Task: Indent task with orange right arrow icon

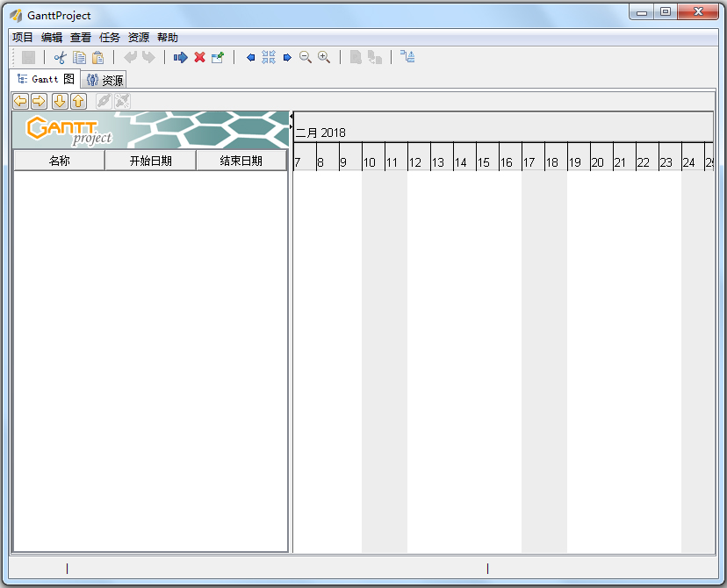Action: [x=38, y=101]
